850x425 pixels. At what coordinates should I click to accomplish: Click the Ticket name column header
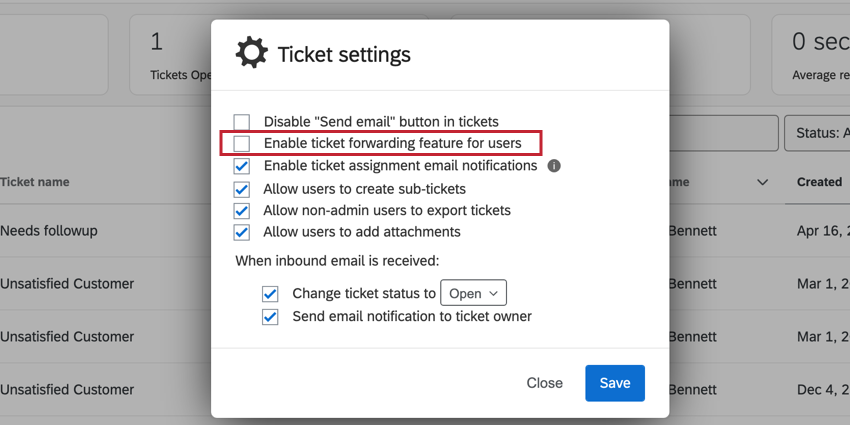click(x=35, y=182)
